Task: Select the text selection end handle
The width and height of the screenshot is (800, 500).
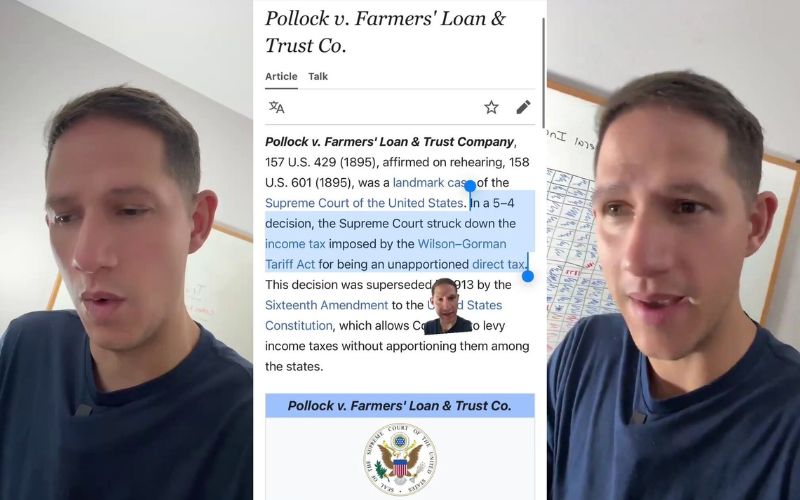Action: pyautogui.click(x=528, y=276)
